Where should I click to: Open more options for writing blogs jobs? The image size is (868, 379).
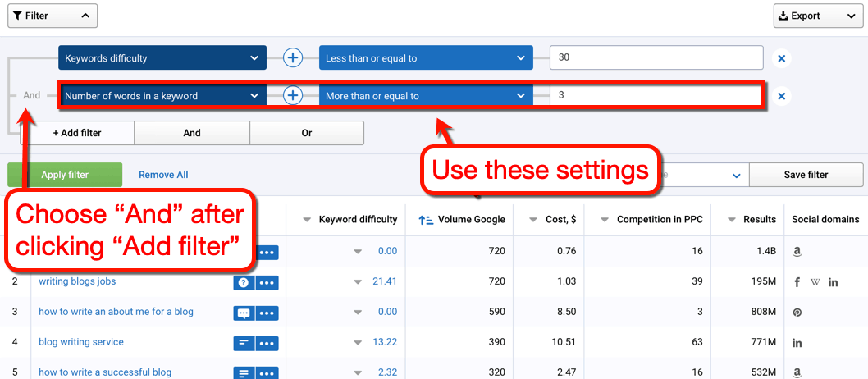click(x=267, y=283)
